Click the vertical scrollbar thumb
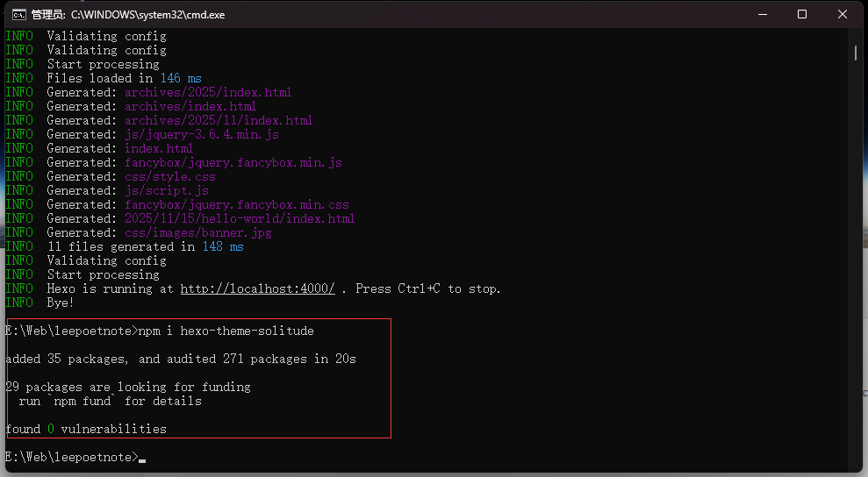 tap(856, 52)
